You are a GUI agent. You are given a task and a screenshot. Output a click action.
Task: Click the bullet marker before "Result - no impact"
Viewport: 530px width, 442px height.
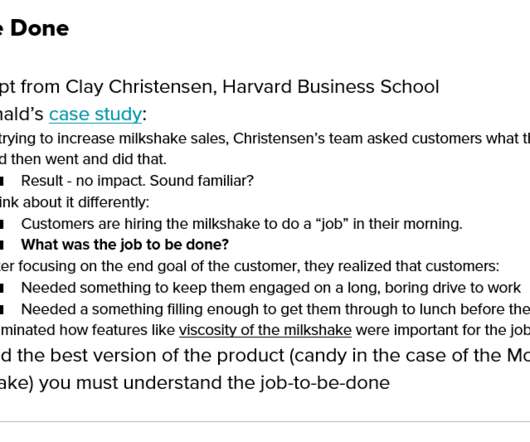(x=2, y=181)
